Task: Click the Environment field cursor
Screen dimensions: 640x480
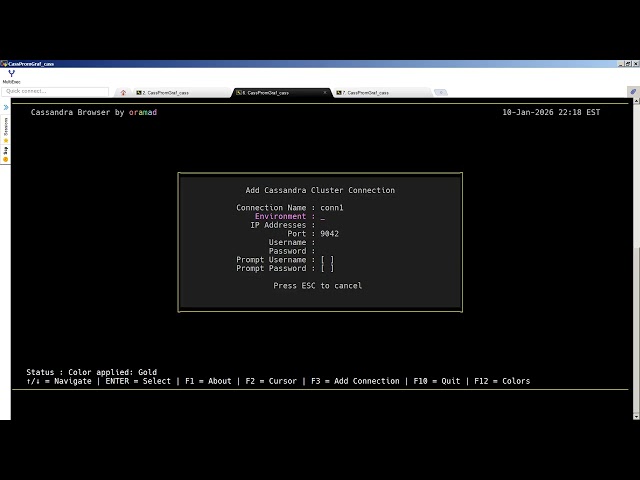Action: [x=323, y=218]
